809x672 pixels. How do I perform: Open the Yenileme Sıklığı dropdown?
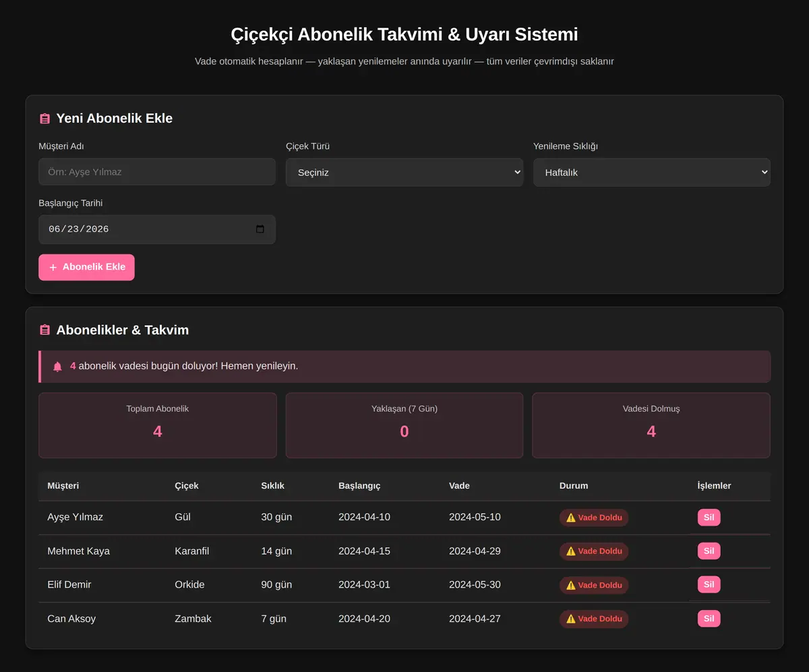click(652, 173)
